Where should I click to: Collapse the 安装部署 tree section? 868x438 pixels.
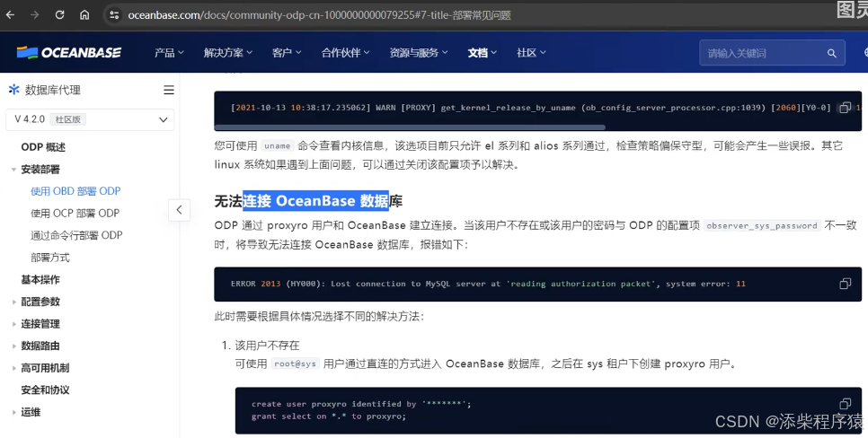(13, 170)
